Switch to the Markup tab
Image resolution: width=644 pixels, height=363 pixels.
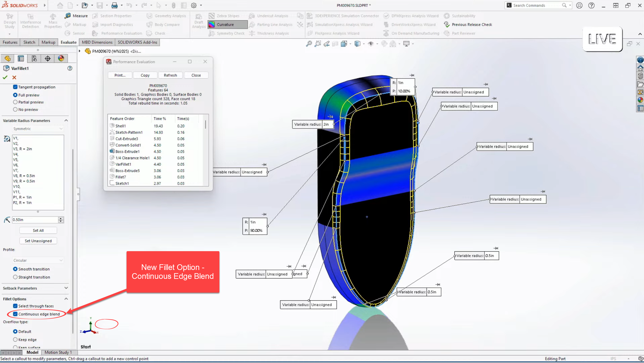click(x=48, y=42)
